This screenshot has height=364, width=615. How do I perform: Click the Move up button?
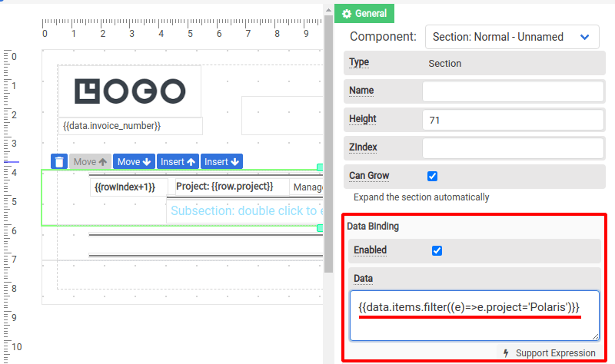tap(90, 161)
